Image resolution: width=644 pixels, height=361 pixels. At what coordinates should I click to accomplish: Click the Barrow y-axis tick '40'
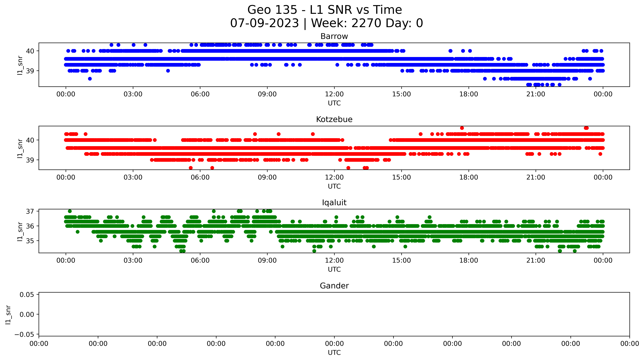pos(30,51)
